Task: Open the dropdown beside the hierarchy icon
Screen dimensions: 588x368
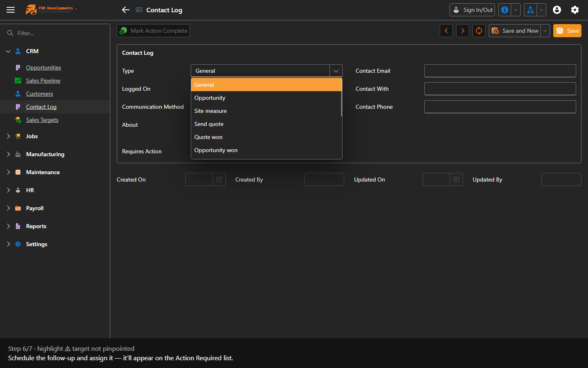Action: point(541,10)
